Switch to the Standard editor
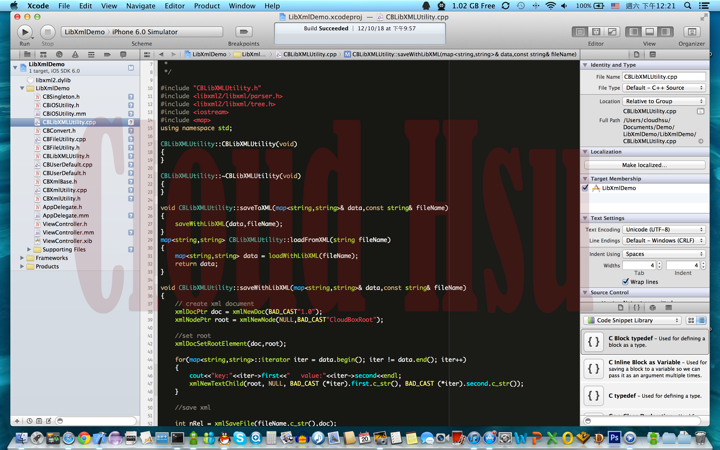This screenshot has height=450, width=720. tap(580, 32)
